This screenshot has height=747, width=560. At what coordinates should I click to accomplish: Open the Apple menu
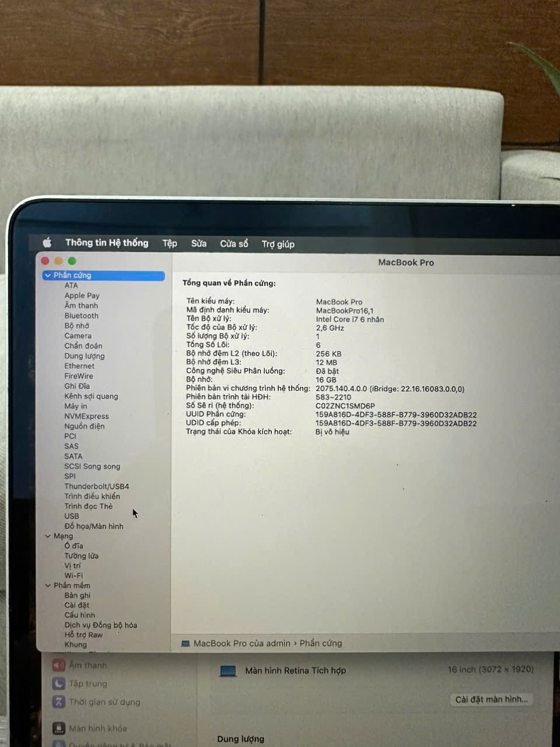[x=47, y=242]
